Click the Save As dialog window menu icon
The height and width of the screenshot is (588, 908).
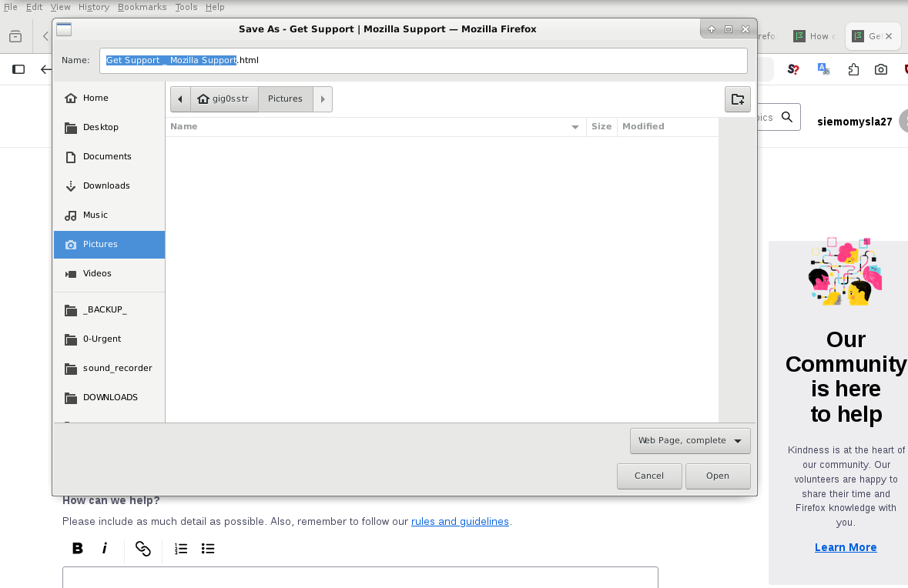pyautogui.click(x=64, y=29)
